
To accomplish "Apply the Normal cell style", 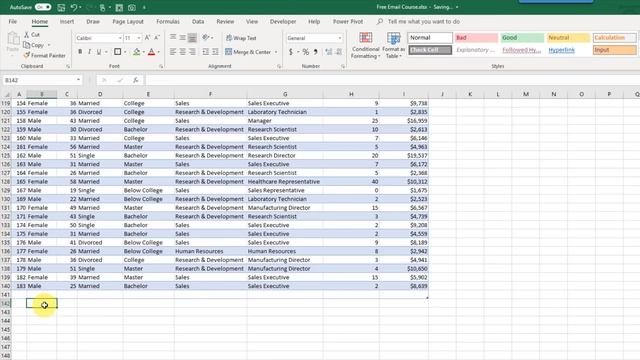I will (430, 38).
